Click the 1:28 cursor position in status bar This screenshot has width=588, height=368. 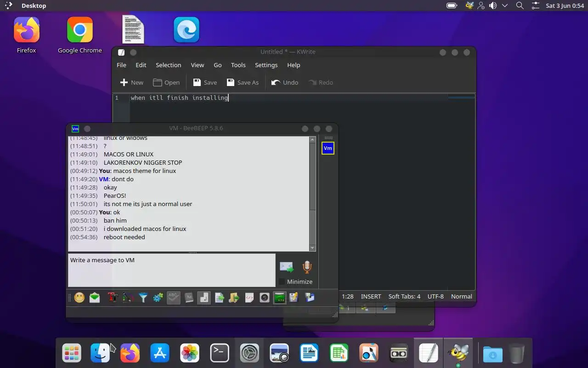coord(348,296)
